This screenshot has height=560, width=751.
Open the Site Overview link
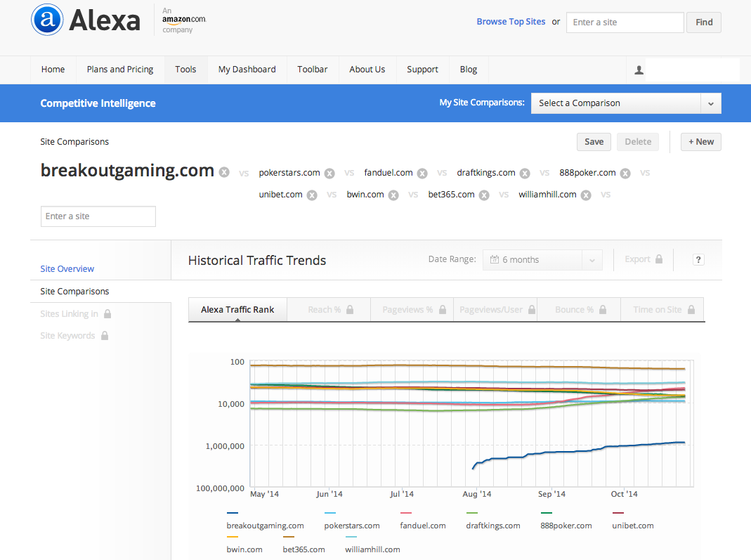tap(67, 268)
